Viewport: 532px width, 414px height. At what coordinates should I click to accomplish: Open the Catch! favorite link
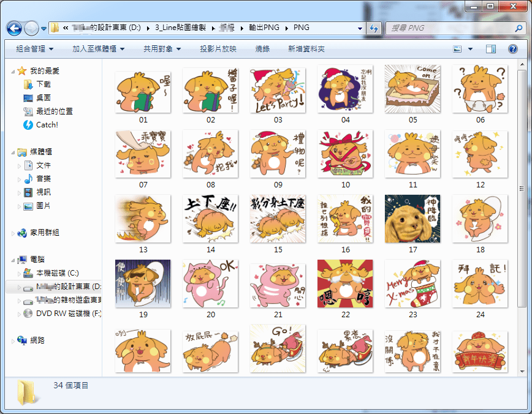(x=47, y=125)
